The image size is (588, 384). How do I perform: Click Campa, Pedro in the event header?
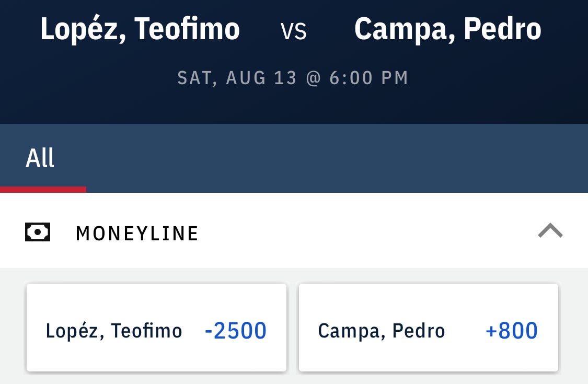pos(447,29)
